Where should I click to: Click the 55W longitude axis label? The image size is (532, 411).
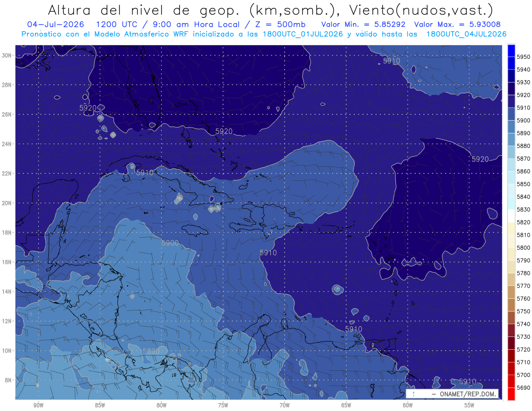click(469, 405)
